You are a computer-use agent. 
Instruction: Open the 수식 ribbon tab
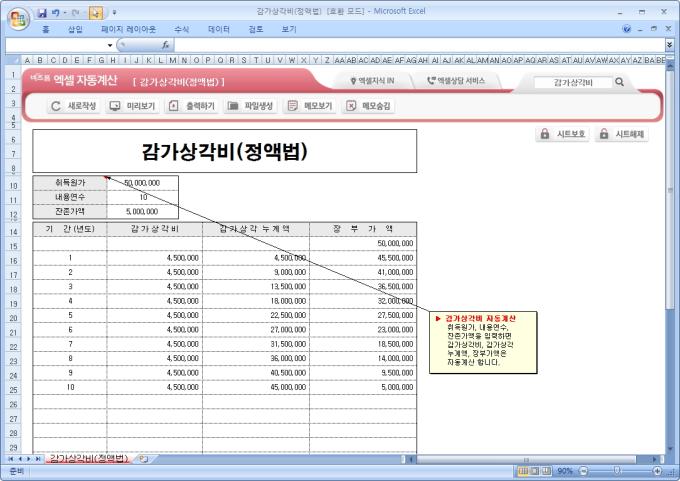pyautogui.click(x=182, y=29)
